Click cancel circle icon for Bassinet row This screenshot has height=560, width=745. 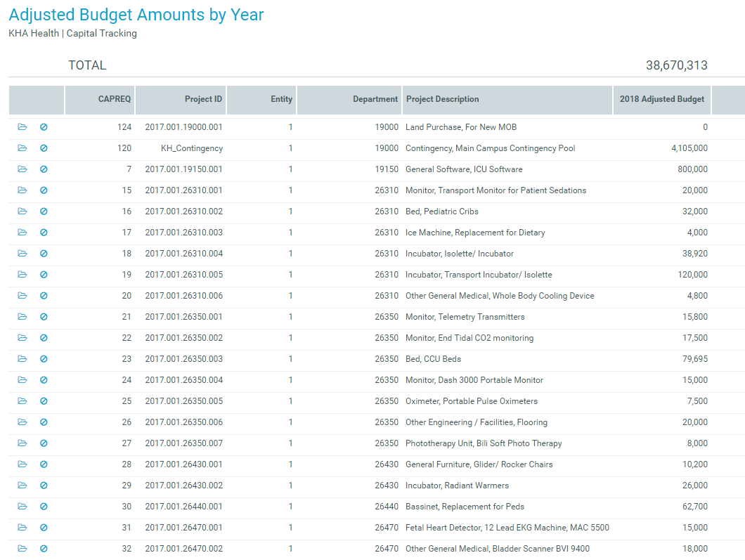pyautogui.click(x=44, y=507)
